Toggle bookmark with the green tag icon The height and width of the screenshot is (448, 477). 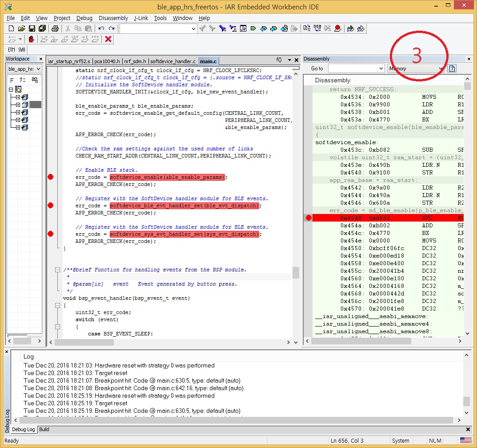coord(253,28)
